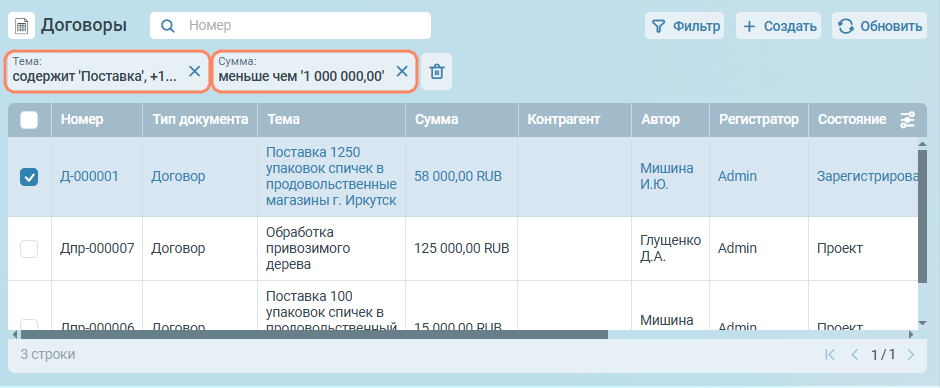Go to previous page chevron
This screenshot has height=388, width=940.
855,354
